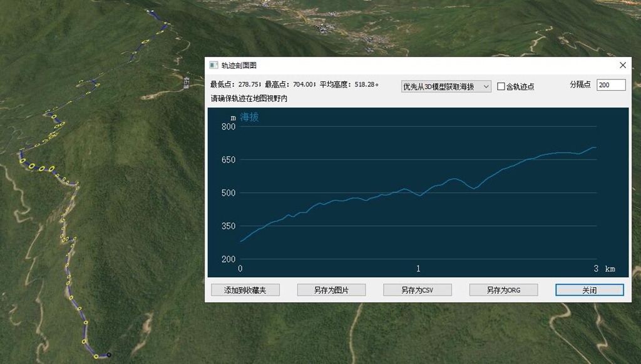Export the profile with 另存为CSV
The height and width of the screenshot is (364, 641).
point(418,290)
